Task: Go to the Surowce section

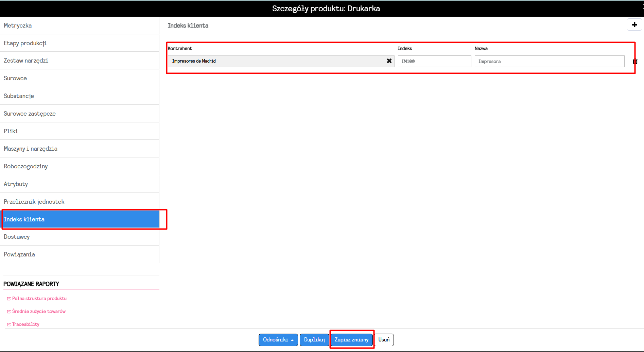Action: pyautogui.click(x=15, y=78)
